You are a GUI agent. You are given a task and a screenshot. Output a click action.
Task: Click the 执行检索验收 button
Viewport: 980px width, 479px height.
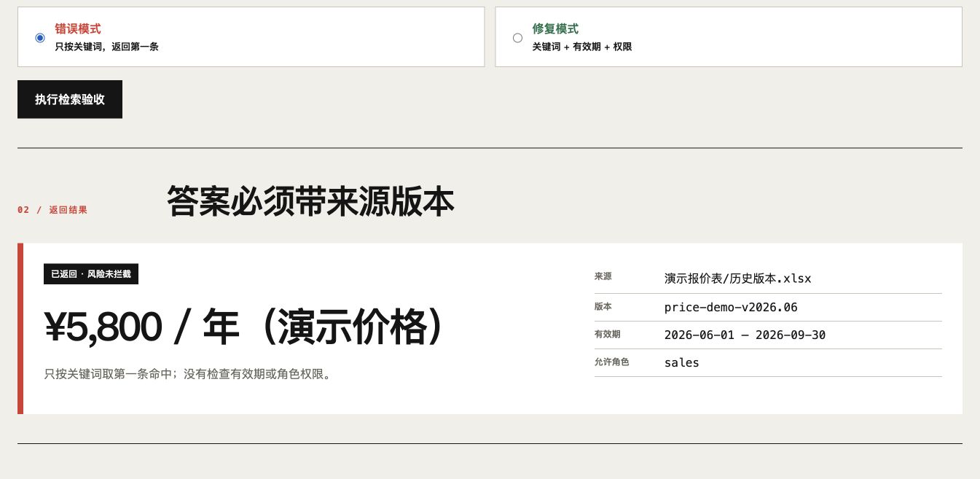(70, 99)
